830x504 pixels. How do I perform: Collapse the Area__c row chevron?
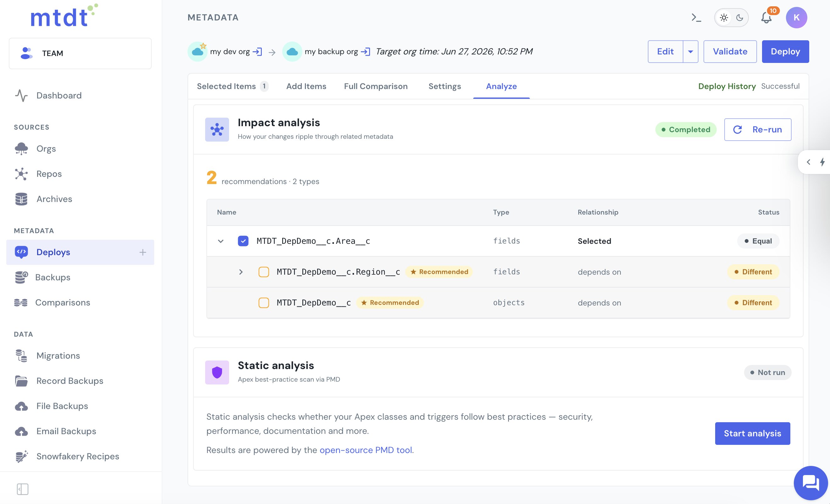pyautogui.click(x=221, y=241)
